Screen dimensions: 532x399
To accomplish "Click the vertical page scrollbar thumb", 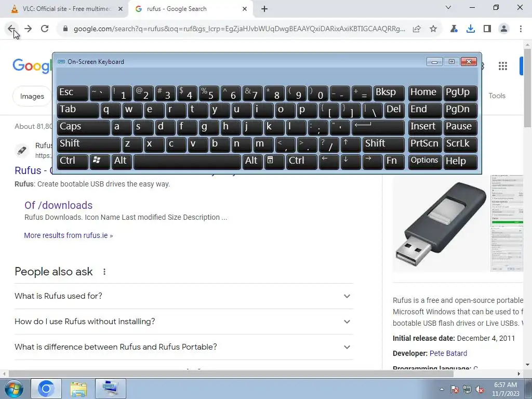I will coord(528,88).
